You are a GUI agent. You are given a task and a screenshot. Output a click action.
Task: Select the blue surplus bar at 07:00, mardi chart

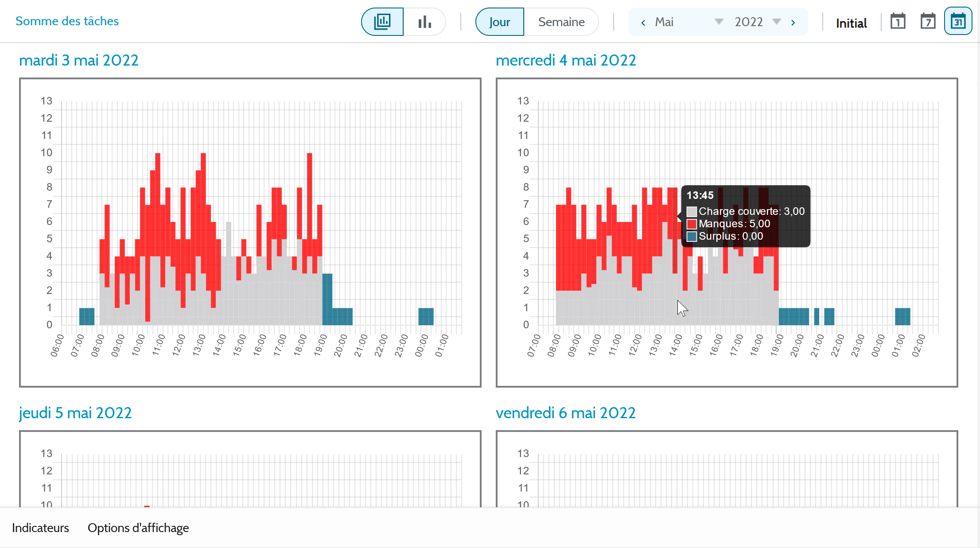coord(87,316)
